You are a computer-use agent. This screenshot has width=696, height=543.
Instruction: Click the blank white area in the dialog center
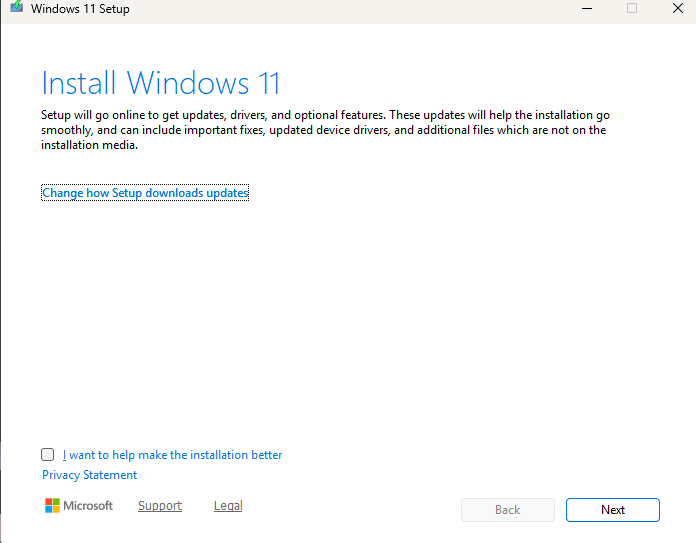[350, 320]
